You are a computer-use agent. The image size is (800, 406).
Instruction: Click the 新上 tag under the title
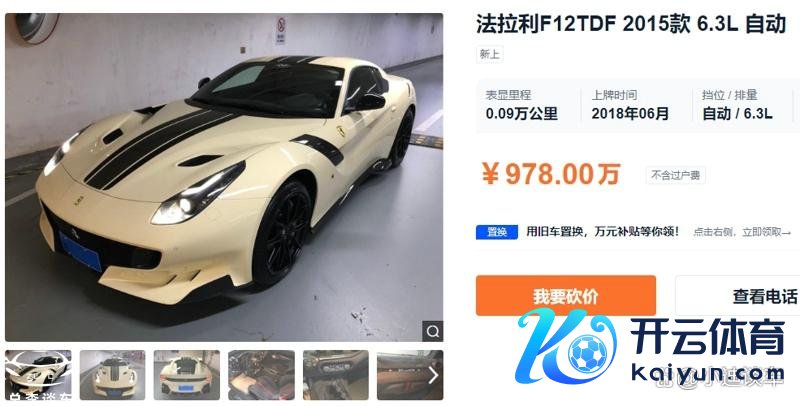(x=490, y=54)
